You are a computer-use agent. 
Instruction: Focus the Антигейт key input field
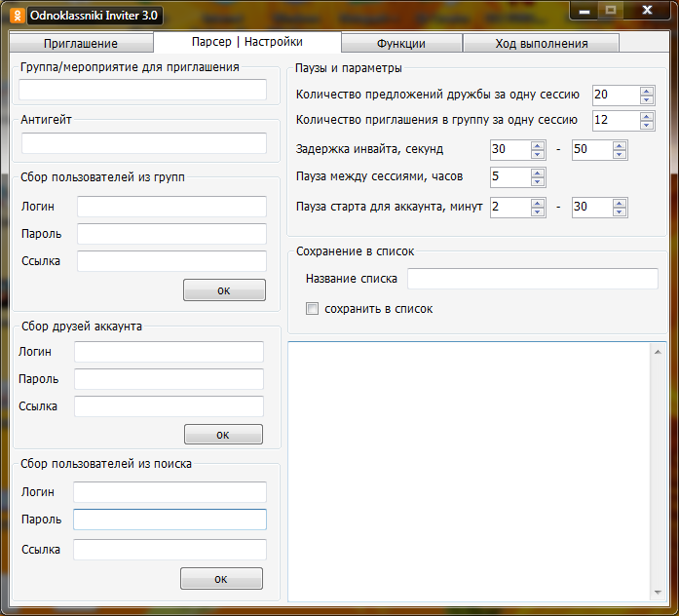143,143
